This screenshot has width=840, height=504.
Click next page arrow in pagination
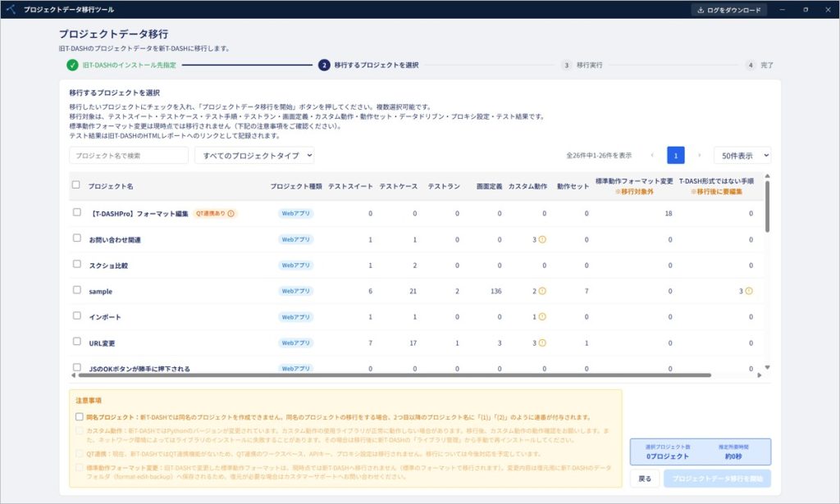point(699,155)
